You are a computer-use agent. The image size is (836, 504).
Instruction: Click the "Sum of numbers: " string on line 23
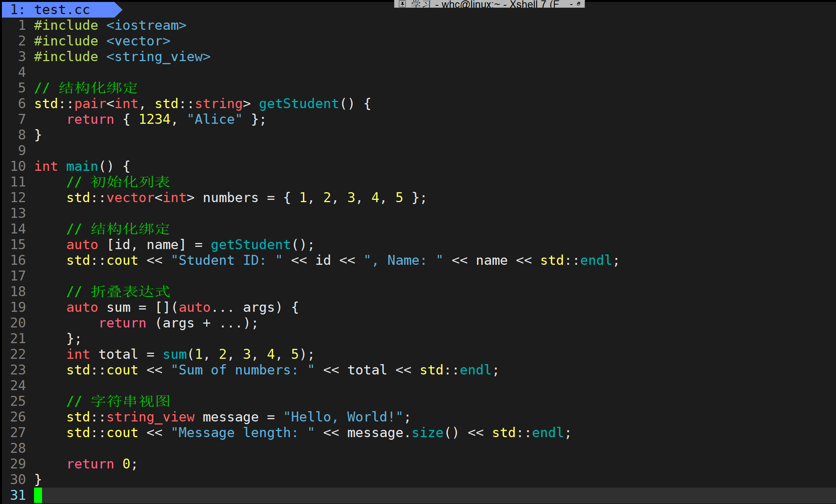[x=242, y=370]
